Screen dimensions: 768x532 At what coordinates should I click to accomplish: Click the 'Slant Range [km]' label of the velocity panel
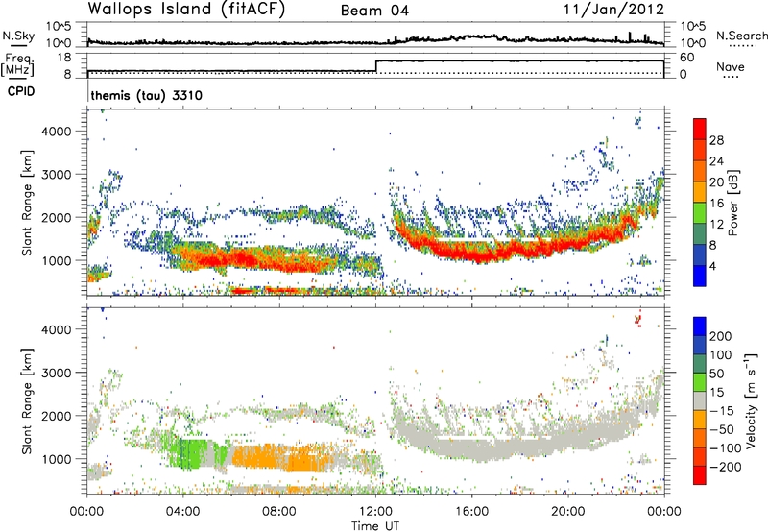[x=27, y=400]
